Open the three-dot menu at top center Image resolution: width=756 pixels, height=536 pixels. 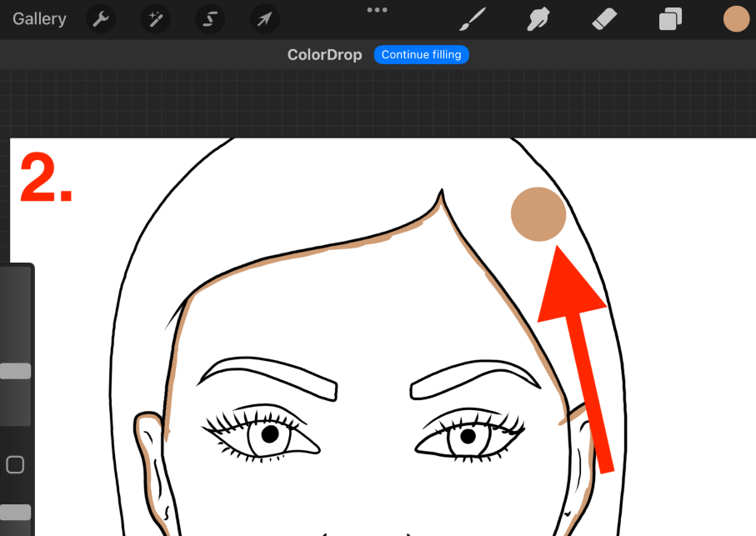377,10
